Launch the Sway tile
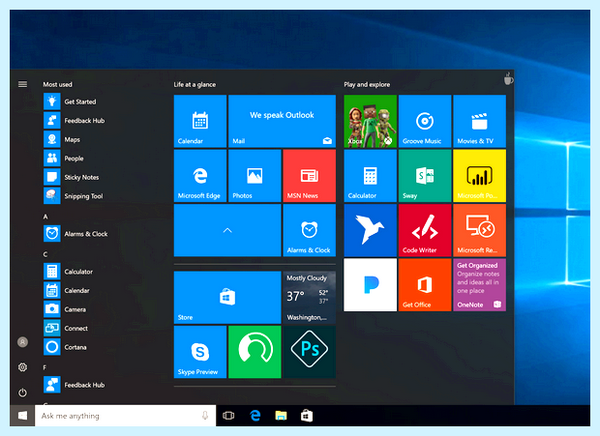The width and height of the screenshot is (600, 436). pyautogui.click(x=425, y=176)
